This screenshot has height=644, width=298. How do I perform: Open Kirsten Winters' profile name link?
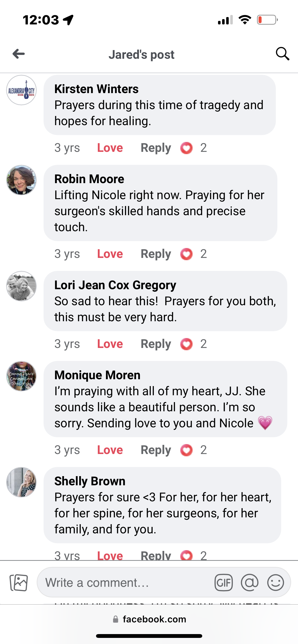96,89
